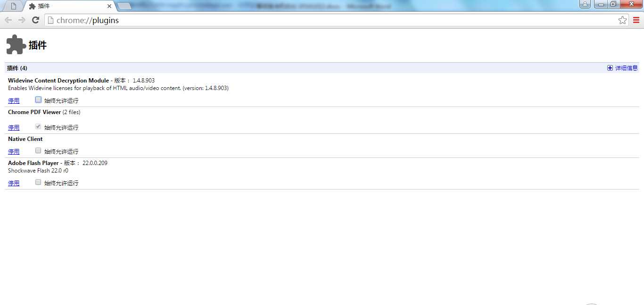Check always allow for Widevine module

coord(38,99)
